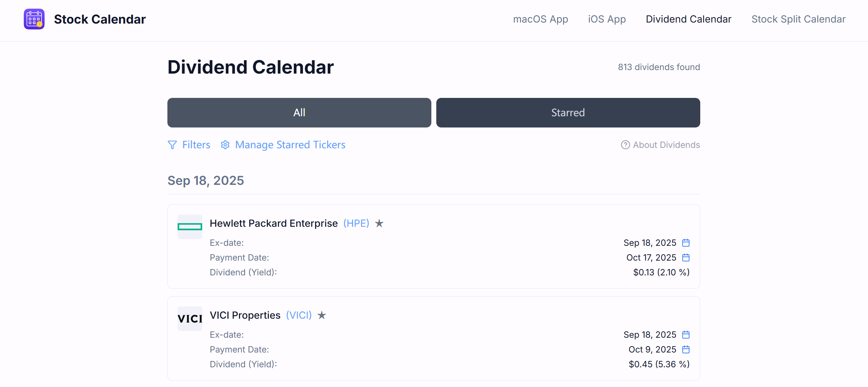Add VICI payment date to calendar
Viewport: 868px width, 387px height.
[686, 349]
